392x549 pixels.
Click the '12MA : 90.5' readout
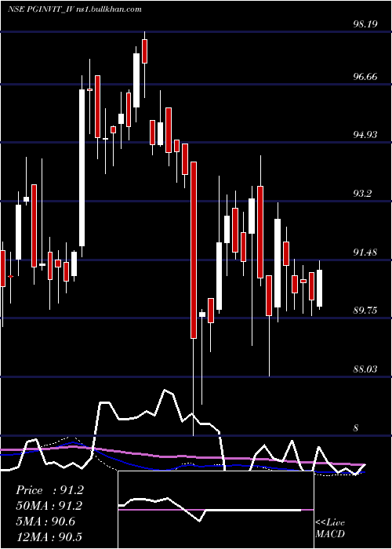[49, 536]
